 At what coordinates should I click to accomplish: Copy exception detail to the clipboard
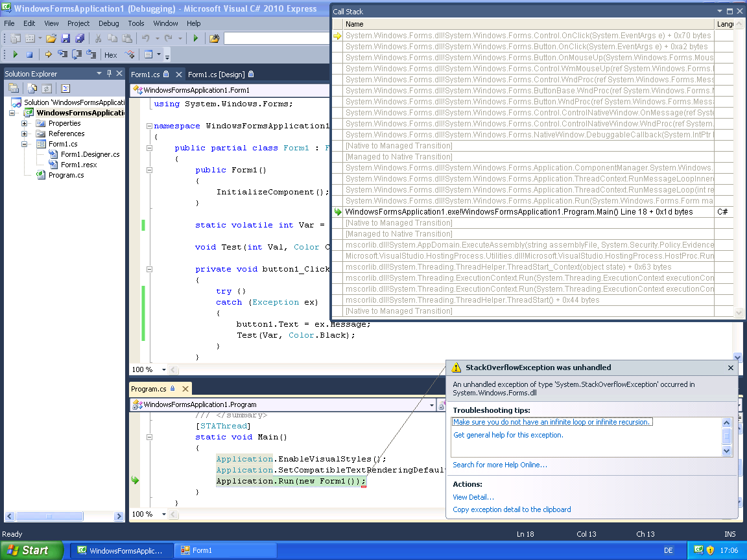point(512,509)
